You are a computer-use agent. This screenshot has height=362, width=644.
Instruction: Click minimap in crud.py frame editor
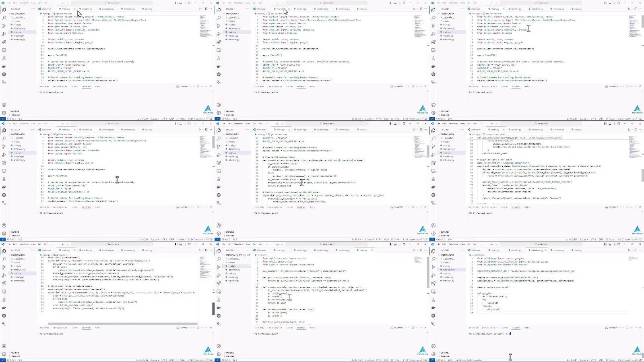pos(419,260)
